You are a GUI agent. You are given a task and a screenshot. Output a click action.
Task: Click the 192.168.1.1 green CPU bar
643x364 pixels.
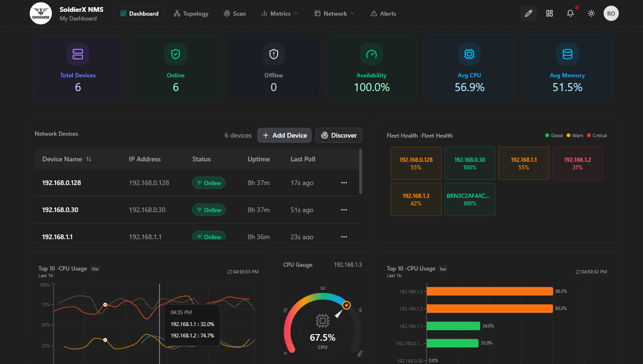tap(453, 326)
